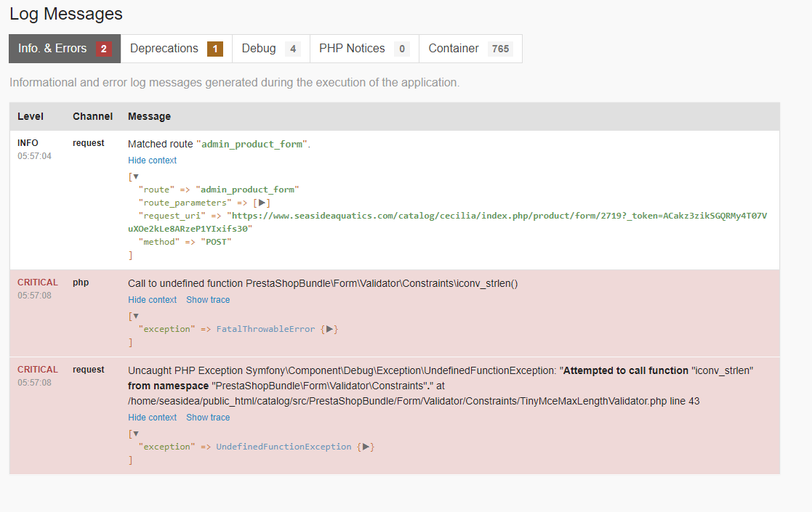Image resolution: width=812 pixels, height=512 pixels.
Task: Expand the FatalThrowableError exception object
Action: click(x=329, y=329)
